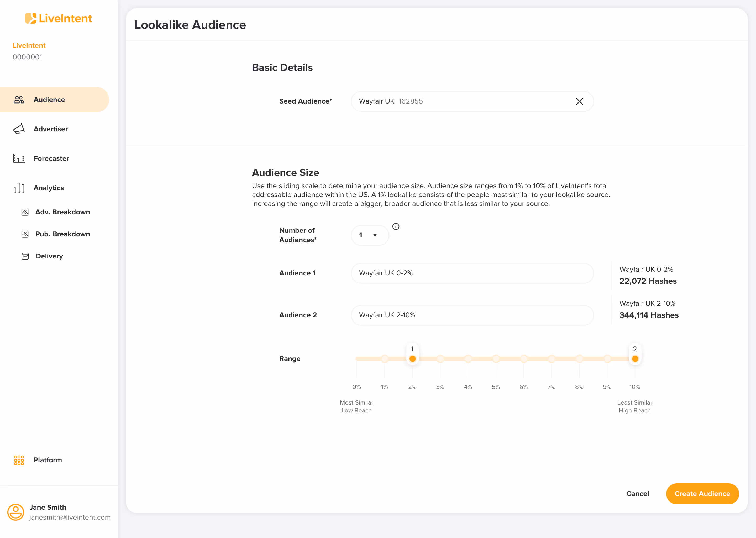Click the Most Similar Low Reach label
This screenshot has width=756, height=538.
click(x=356, y=406)
